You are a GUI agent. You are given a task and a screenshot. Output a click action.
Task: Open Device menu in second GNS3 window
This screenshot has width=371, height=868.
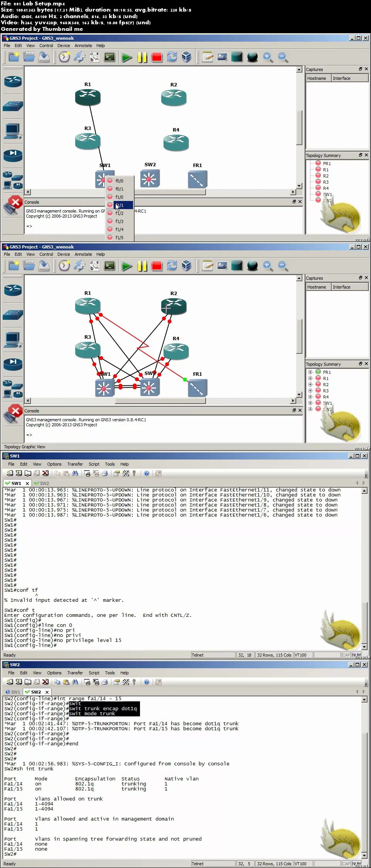64,254
